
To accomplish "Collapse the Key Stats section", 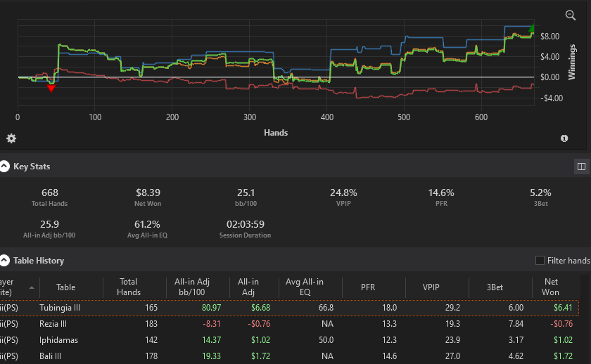I will coord(4,167).
